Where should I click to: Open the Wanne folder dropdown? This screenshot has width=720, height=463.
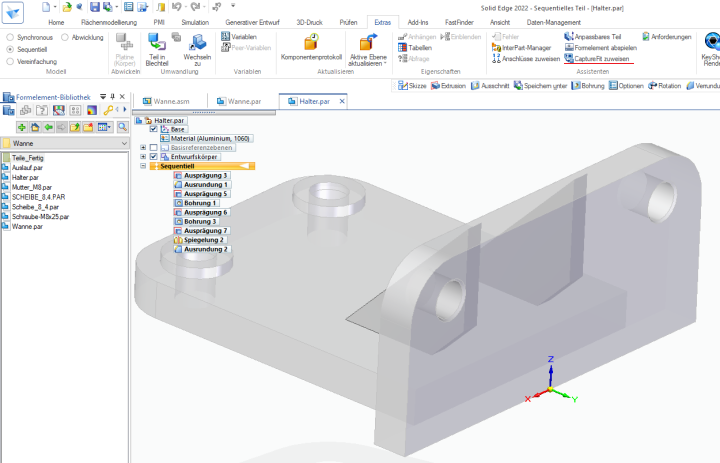click(x=124, y=143)
